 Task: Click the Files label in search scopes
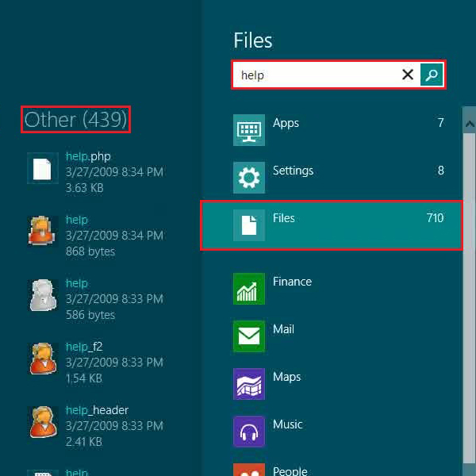click(283, 218)
